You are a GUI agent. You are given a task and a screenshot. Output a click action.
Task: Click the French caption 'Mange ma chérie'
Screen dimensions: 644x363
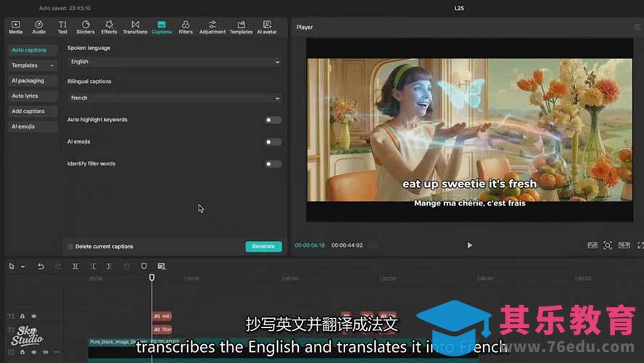(x=469, y=203)
